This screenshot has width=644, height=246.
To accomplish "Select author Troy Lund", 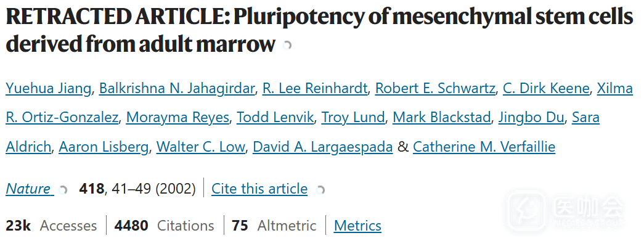I will [353, 118].
